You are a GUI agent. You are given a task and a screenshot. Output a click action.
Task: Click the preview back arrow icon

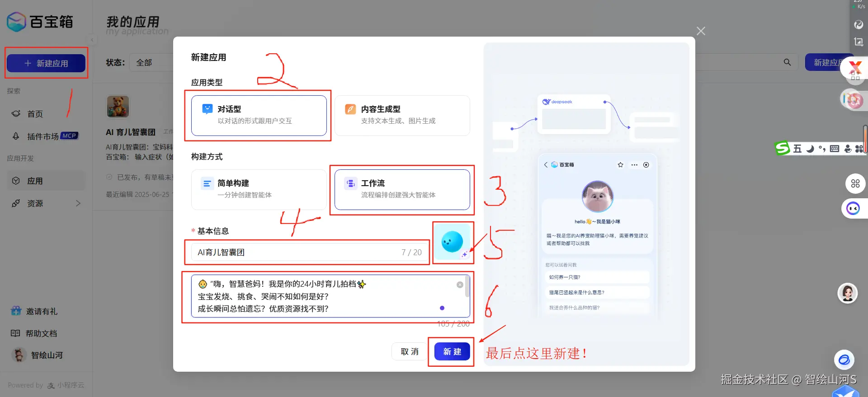546,165
